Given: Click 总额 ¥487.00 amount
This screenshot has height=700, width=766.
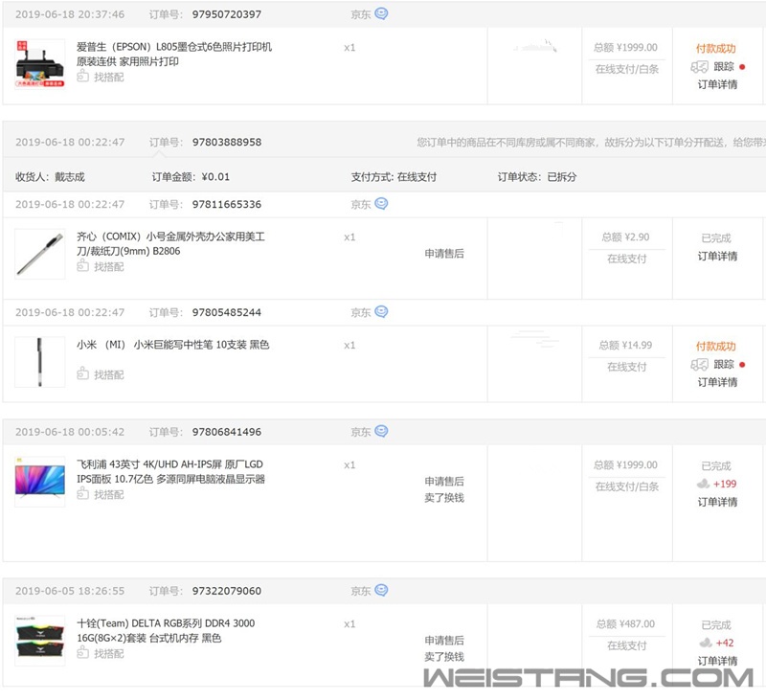Looking at the screenshot, I should tap(625, 624).
